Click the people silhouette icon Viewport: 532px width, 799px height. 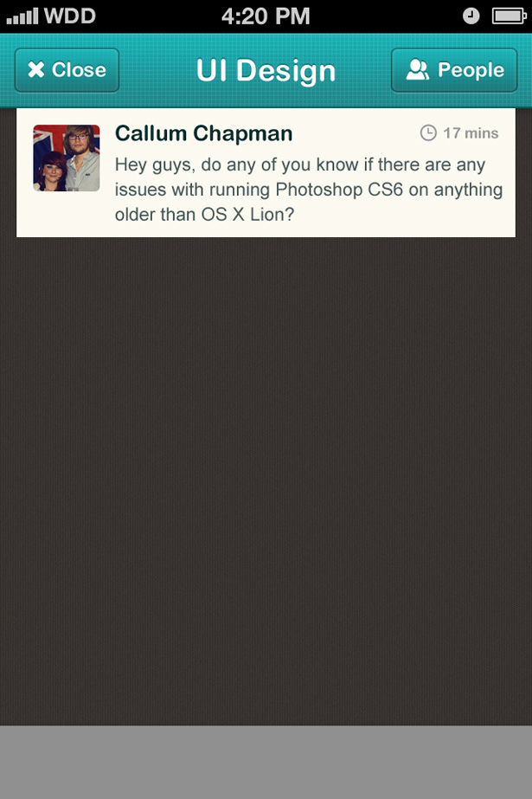pyautogui.click(x=418, y=70)
